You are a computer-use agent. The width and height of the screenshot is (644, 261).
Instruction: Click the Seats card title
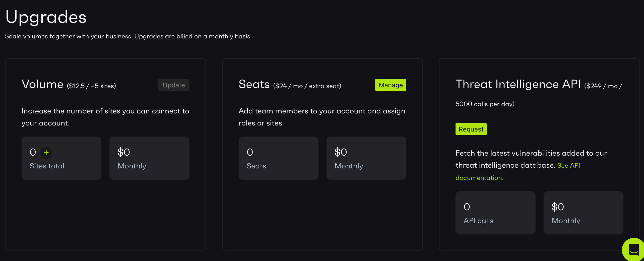click(254, 84)
